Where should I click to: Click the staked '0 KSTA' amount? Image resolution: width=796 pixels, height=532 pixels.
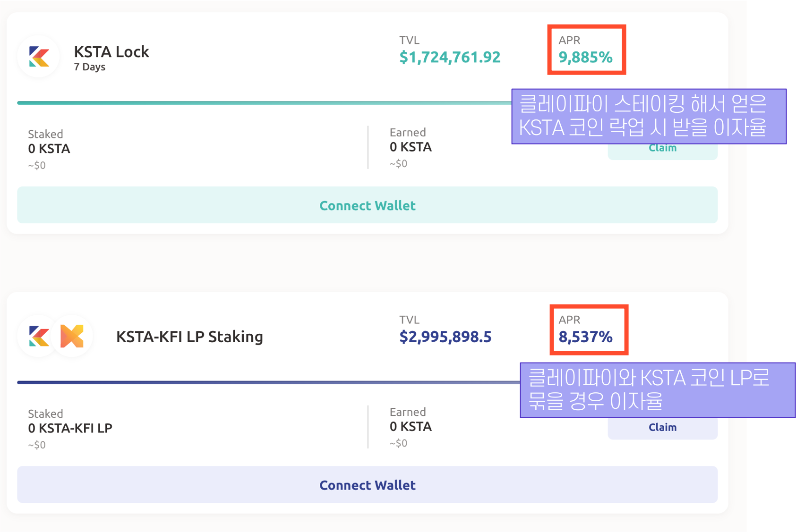(49, 149)
